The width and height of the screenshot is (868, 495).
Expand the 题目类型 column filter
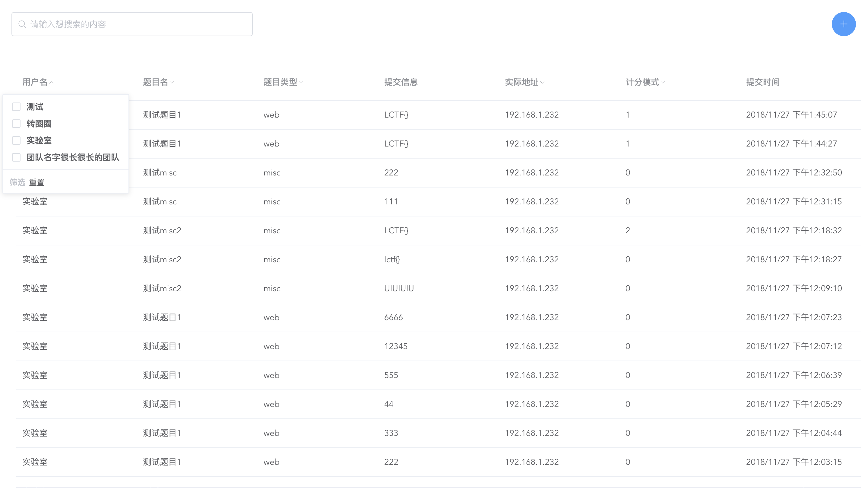pyautogui.click(x=301, y=83)
